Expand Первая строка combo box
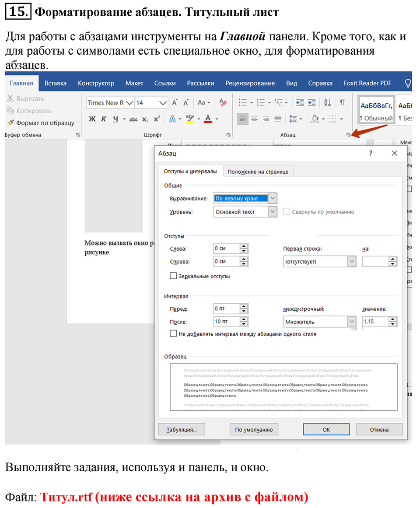Image resolution: width=420 pixels, height=508 pixels. click(x=352, y=262)
